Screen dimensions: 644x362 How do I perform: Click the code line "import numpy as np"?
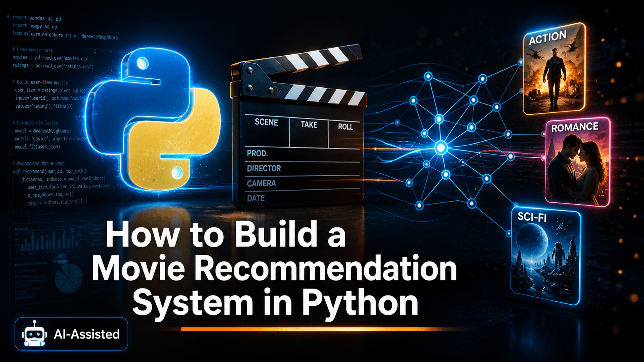[x=35, y=26]
